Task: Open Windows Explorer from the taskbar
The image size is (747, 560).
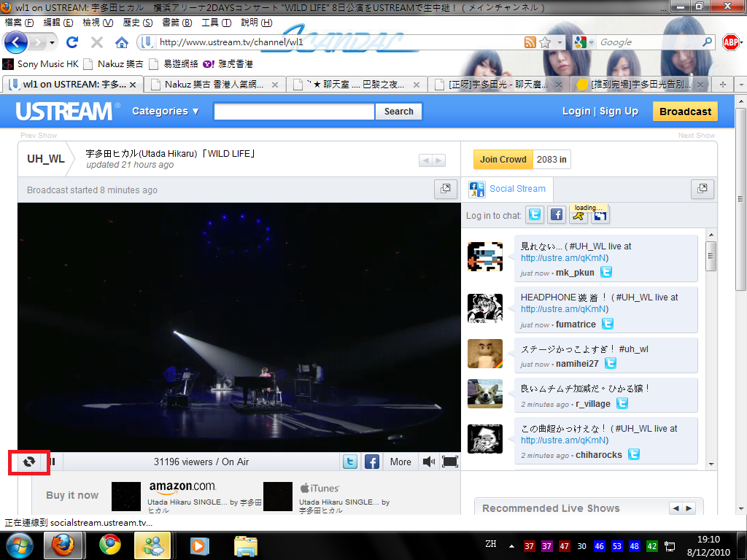Action: pos(246,545)
